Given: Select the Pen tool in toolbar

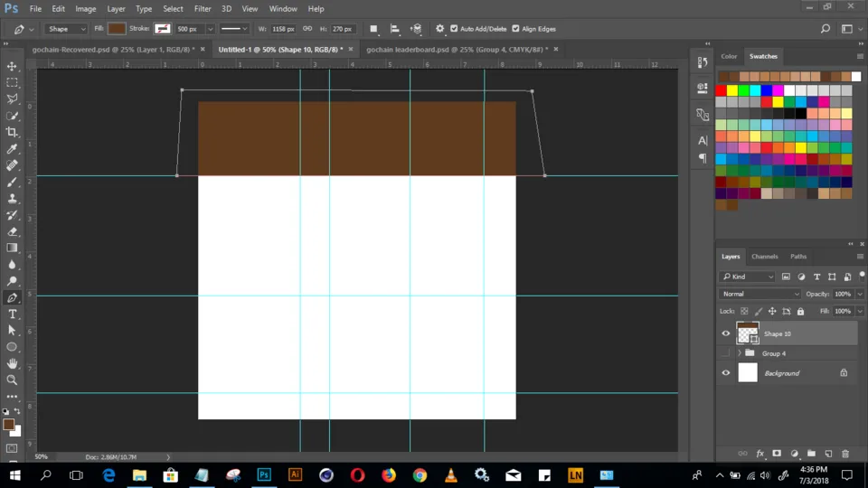Looking at the screenshot, I should [12, 297].
